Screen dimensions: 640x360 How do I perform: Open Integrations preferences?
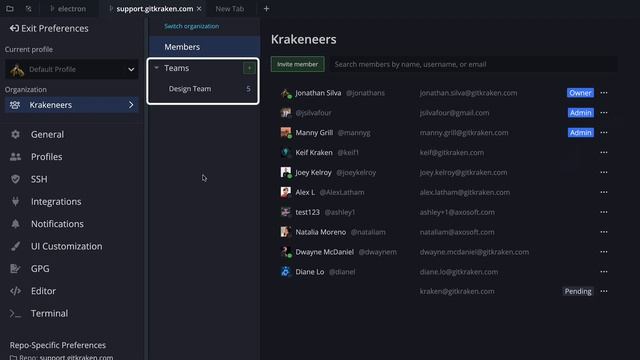[x=56, y=201]
